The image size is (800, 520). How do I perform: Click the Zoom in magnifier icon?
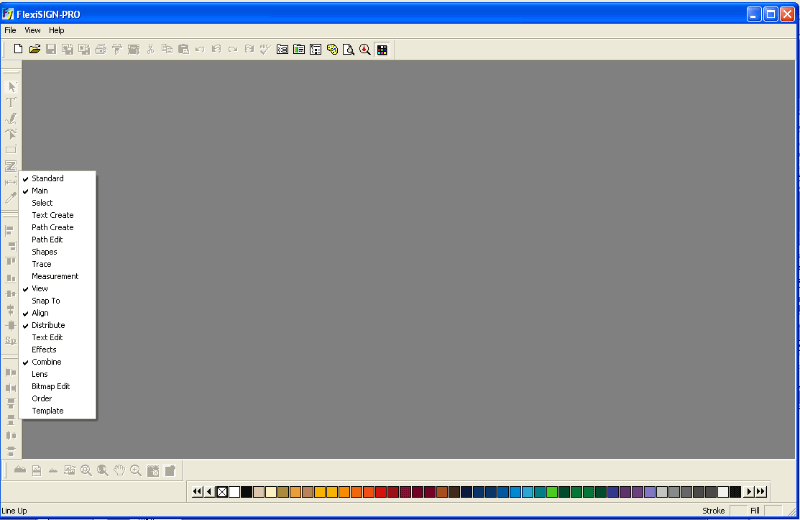point(136,470)
